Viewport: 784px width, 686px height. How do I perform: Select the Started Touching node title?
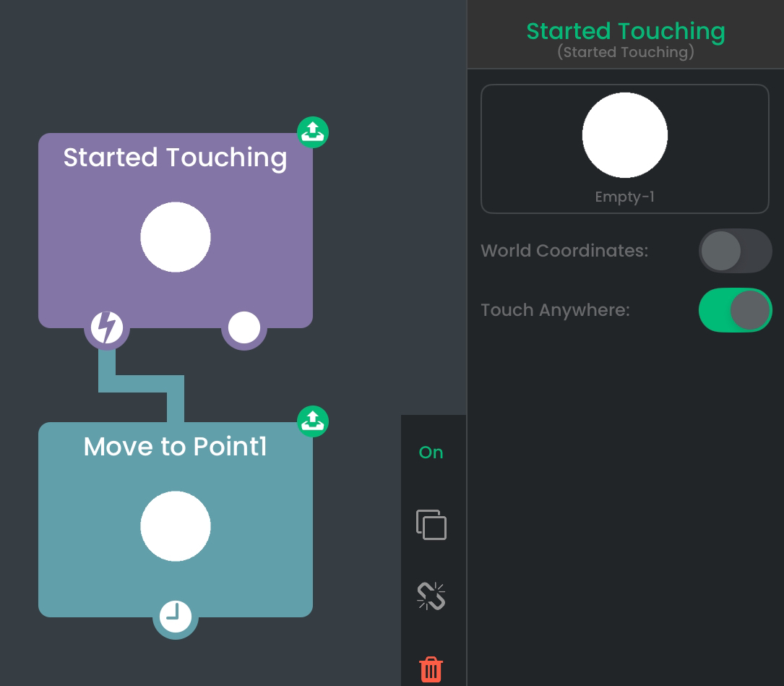click(175, 158)
